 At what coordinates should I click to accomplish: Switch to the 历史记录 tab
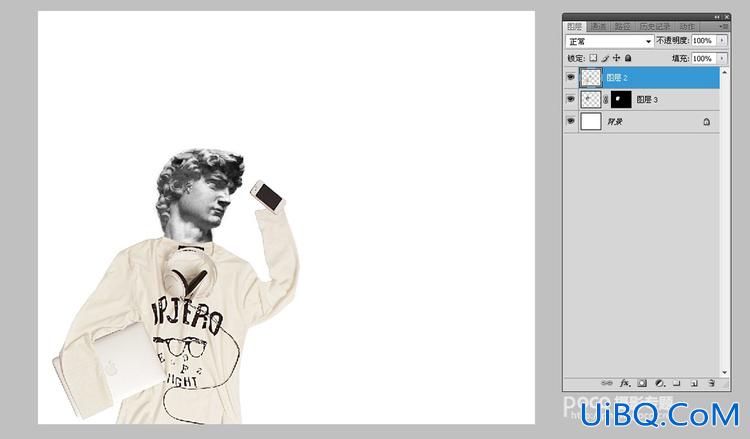point(655,27)
